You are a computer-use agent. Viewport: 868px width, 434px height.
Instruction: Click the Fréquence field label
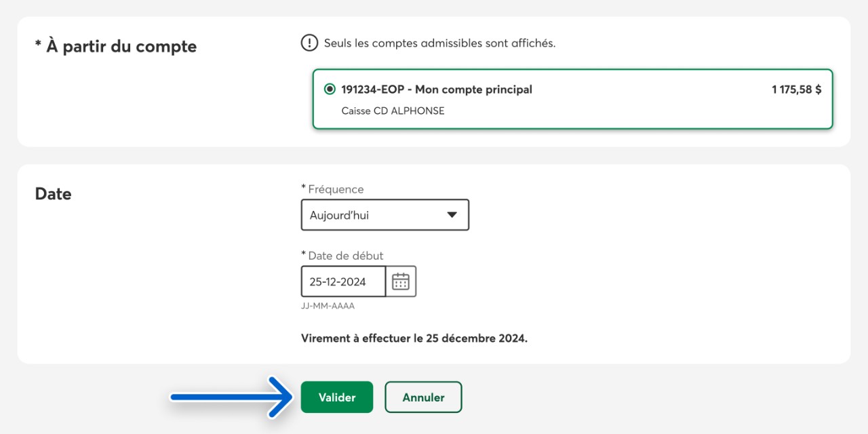pos(336,189)
